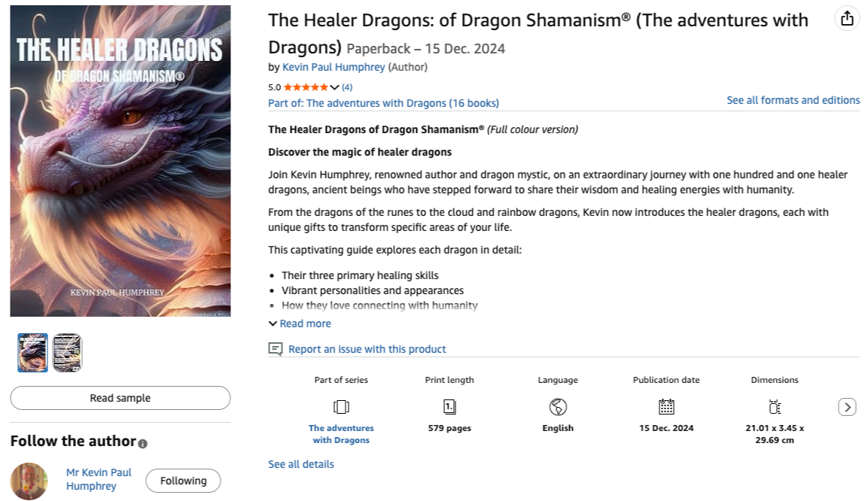Open the Kevin Paul Humphrey author link
Image resolution: width=868 pixels, height=501 pixels.
[333, 67]
